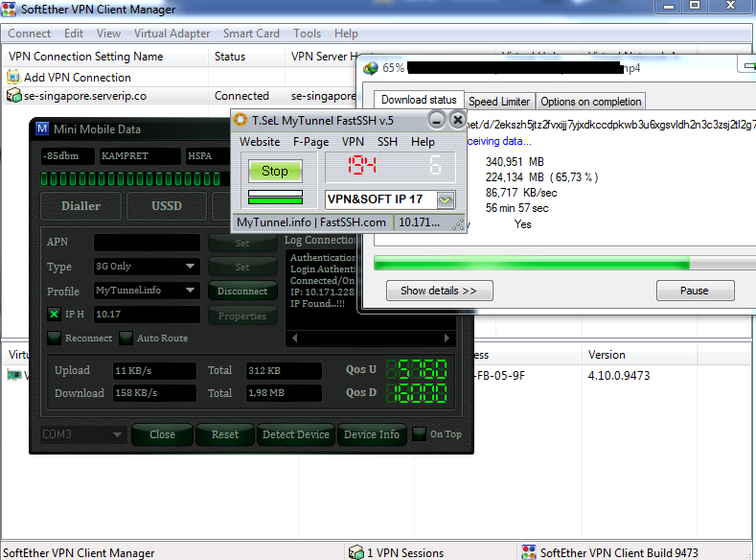Open the Type 3G Only dropdown
The height and width of the screenshot is (560, 756).
point(190,267)
